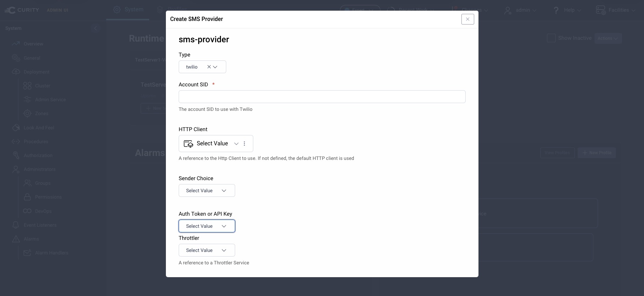Collapse the System sidebar
The height and width of the screenshot is (296, 644).
(95, 28)
